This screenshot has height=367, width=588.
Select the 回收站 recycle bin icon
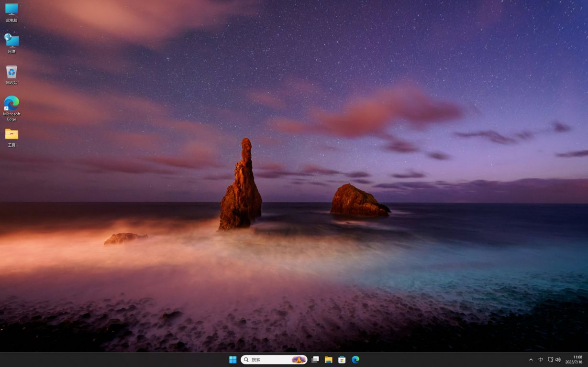pyautogui.click(x=11, y=74)
